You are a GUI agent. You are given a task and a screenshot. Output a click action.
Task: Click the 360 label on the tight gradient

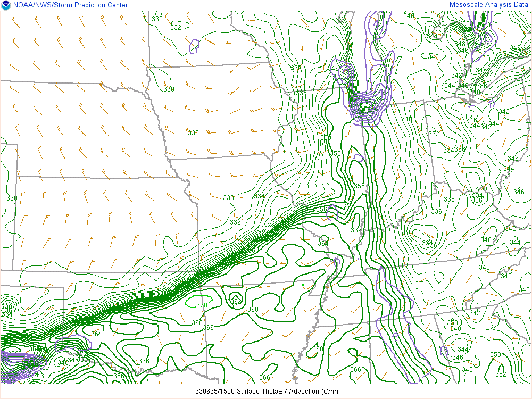click(x=254, y=251)
